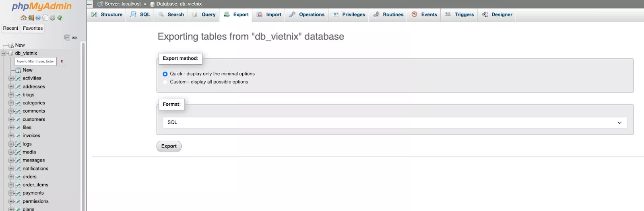The image size is (644, 211).
Task: Switch to the Import tab
Action: pyautogui.click(x=269, y=14)
